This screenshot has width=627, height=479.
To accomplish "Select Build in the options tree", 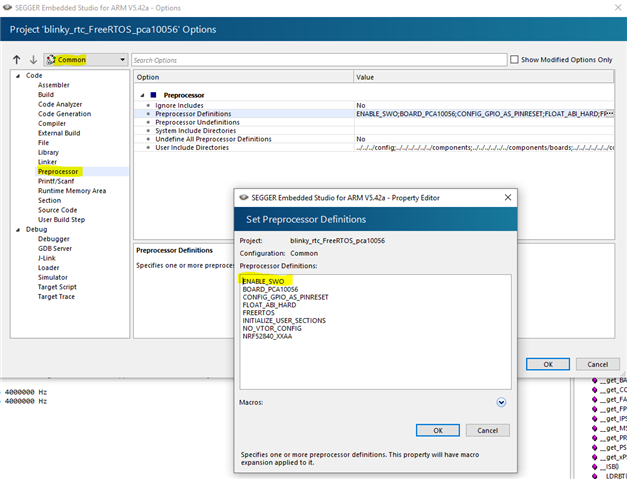I will click(46, 95).
